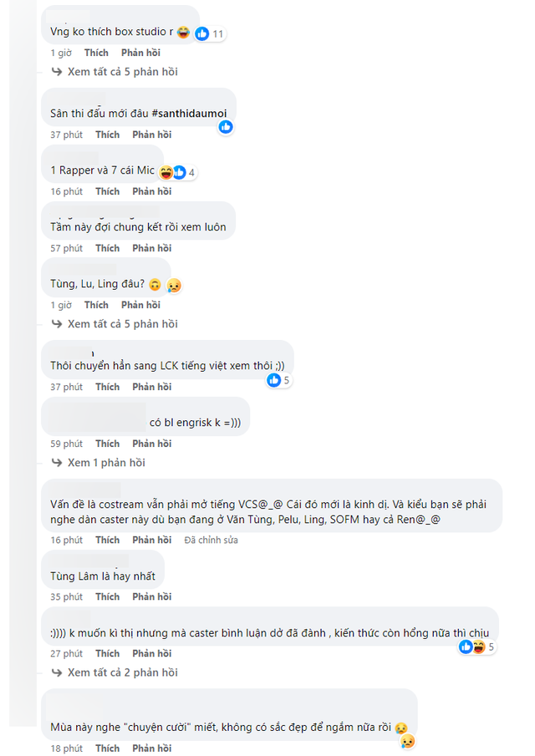Click sad reaction on "Tùng, Lu, Ling đâu?" comment
This screenshot has width=535, height=756.
[x=174, y=286]
